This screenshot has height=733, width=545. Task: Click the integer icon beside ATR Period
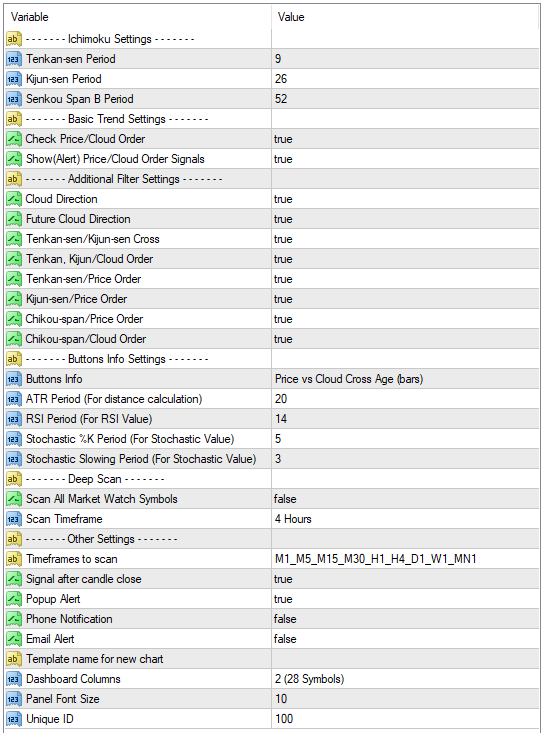pos(14,399)
